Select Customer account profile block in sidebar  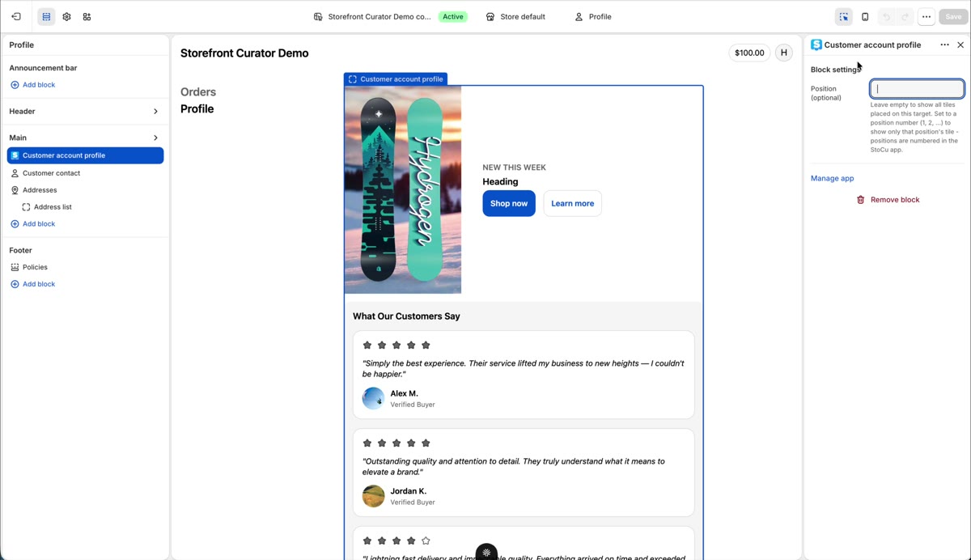click(85, 155)
